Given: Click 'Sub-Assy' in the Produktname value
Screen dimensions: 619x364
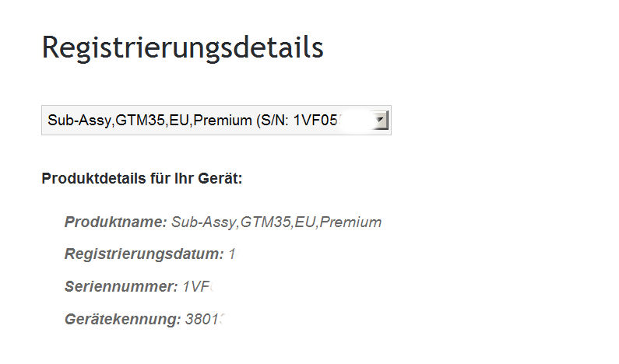Looking at the screenshot, I should point(202,222).
